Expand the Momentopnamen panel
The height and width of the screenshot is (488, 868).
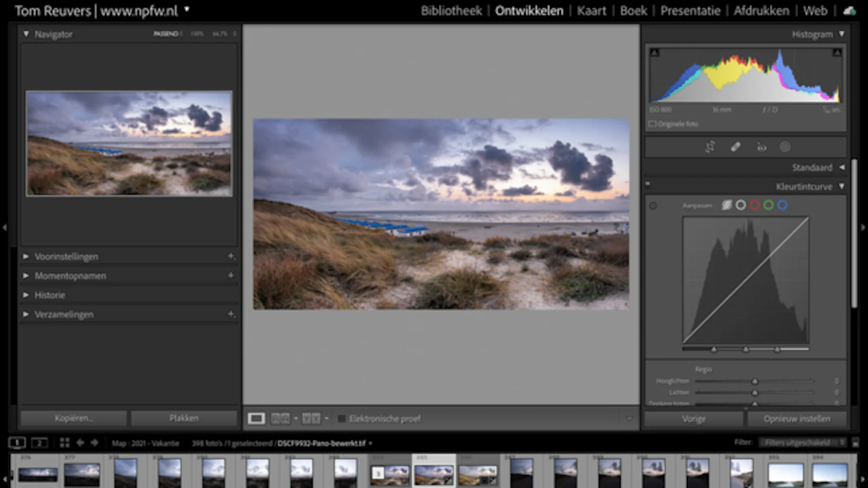tap(25, 275)
